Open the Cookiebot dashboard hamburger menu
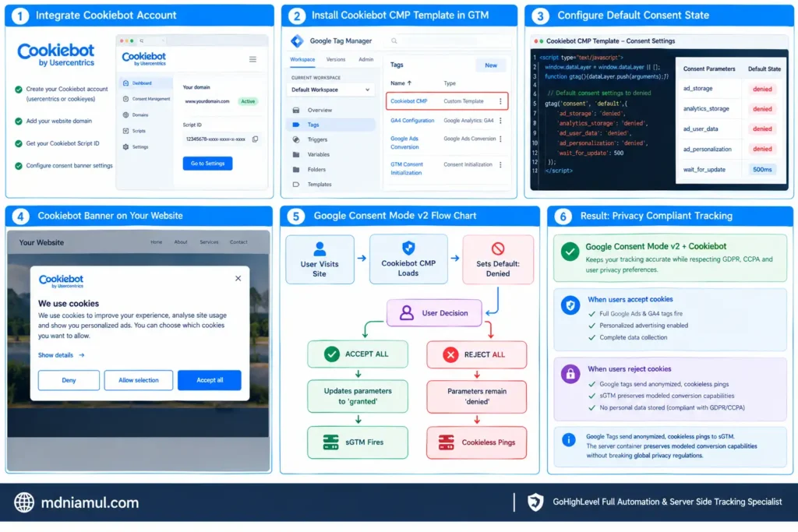 pyautogui.click(x=252, y=59)
